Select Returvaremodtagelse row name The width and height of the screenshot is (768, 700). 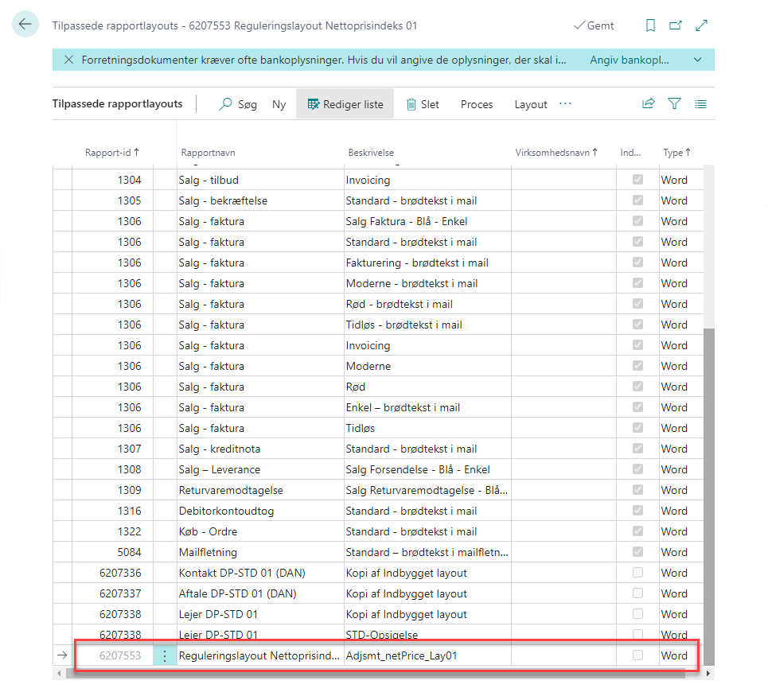coord(260,490)
